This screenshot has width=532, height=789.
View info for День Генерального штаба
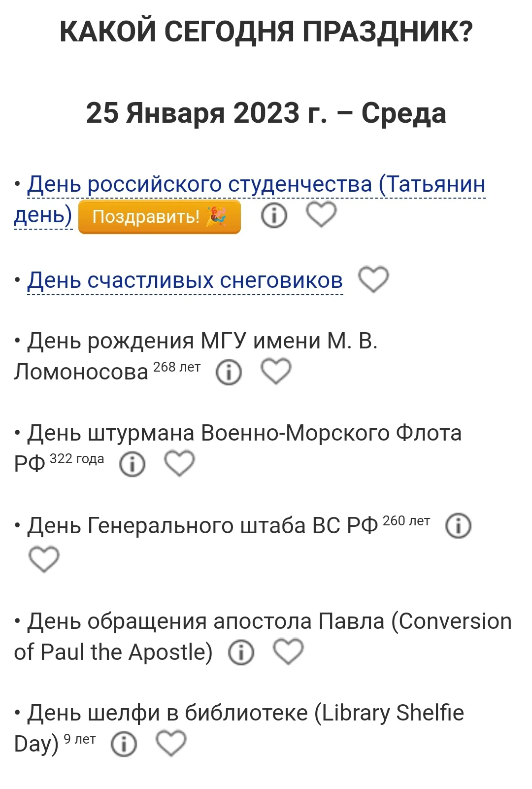(458, 526)
